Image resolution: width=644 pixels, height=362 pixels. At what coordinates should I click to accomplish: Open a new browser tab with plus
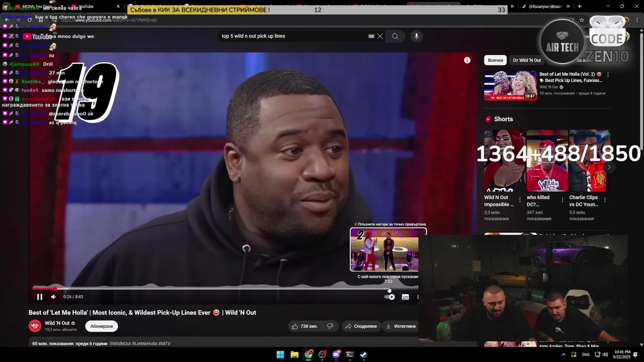coord(579,7)
